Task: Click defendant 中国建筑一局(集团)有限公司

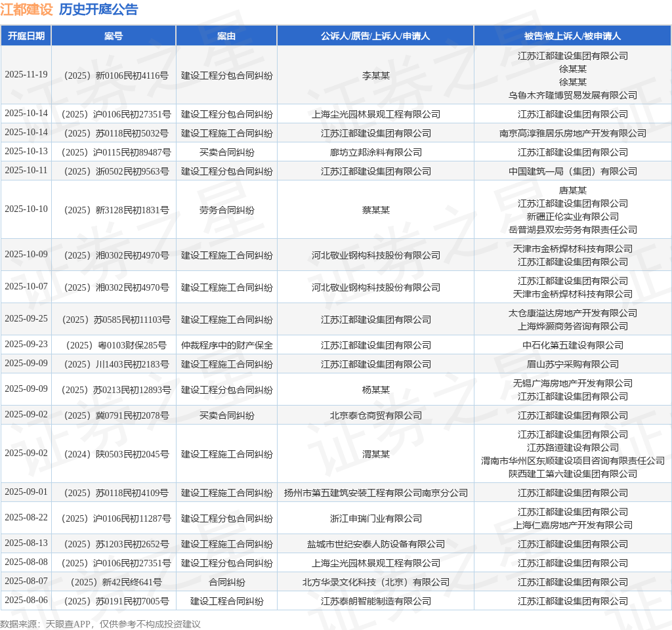Action: [572, 171]
